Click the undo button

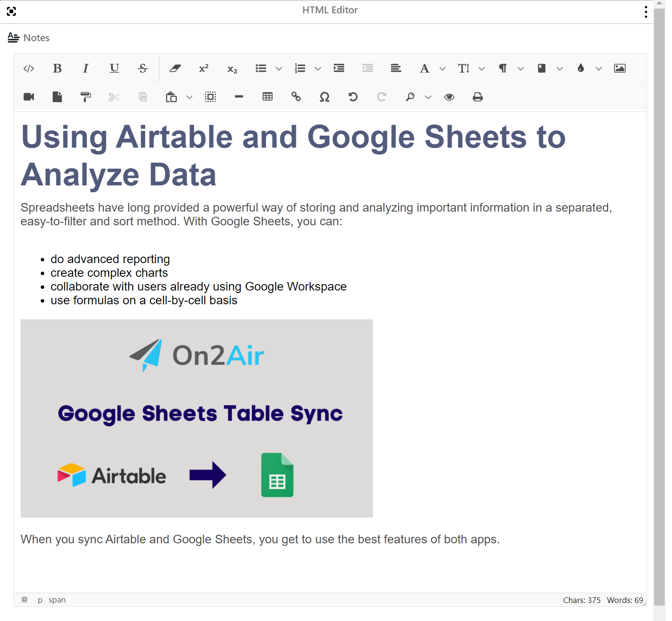tap(353, 97)
